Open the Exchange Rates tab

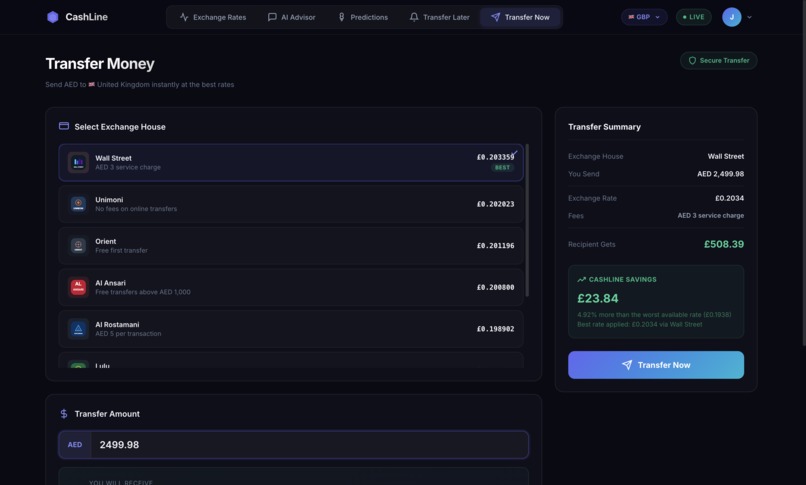click(x=213, y=17)
